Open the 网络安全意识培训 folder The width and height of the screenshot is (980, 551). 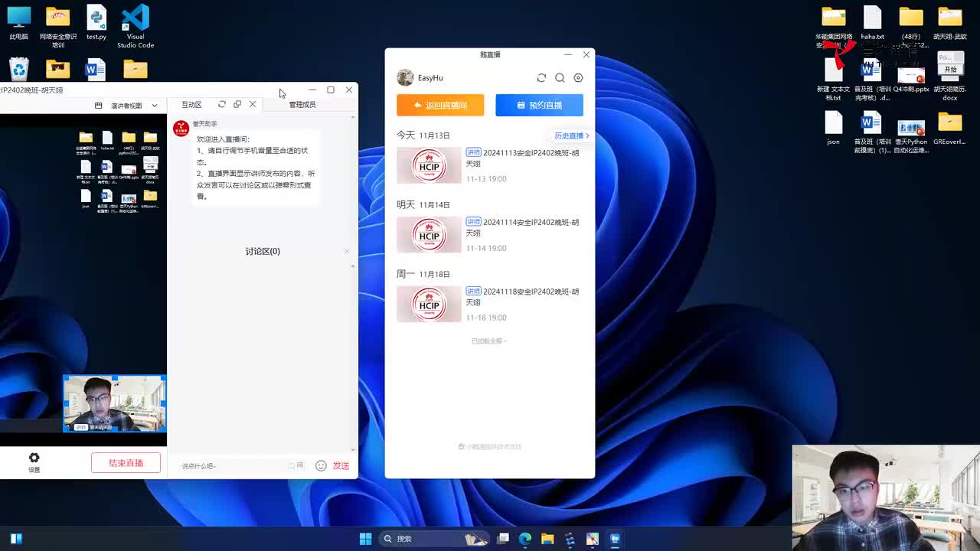click(x=58, y=27)
